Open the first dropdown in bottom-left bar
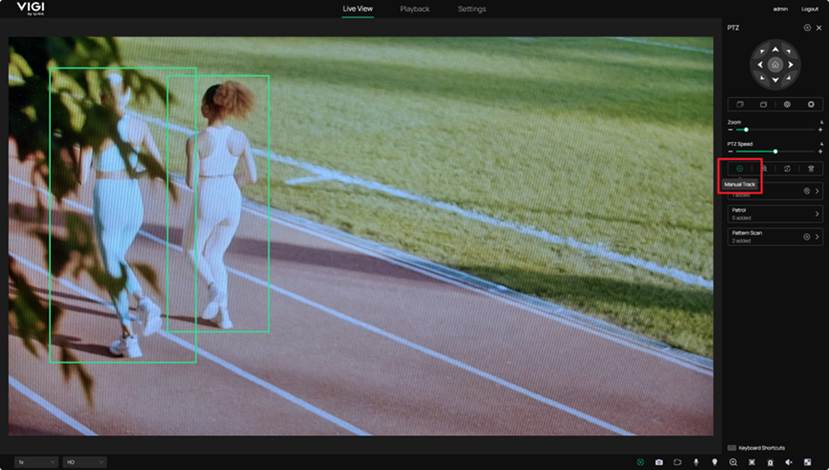 tap(36, 462)
